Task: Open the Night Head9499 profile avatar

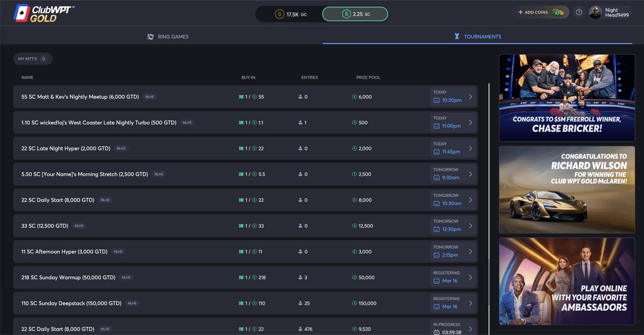Action: click(595, 12)
